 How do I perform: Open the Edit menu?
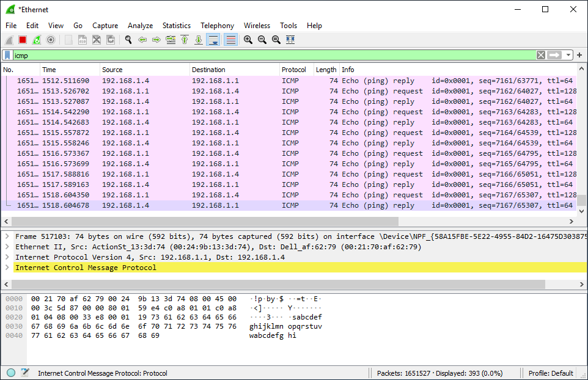coord(32,26)
